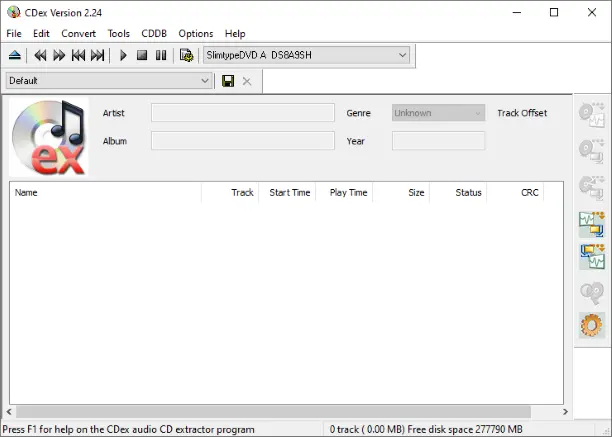Open the Convert menu
612x437 pixels.
click(78, 33)
